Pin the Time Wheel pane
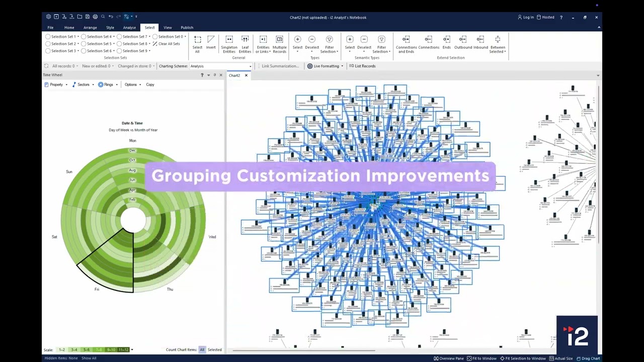The width and height of the screenshot is (644, 362). coord(214,75)
